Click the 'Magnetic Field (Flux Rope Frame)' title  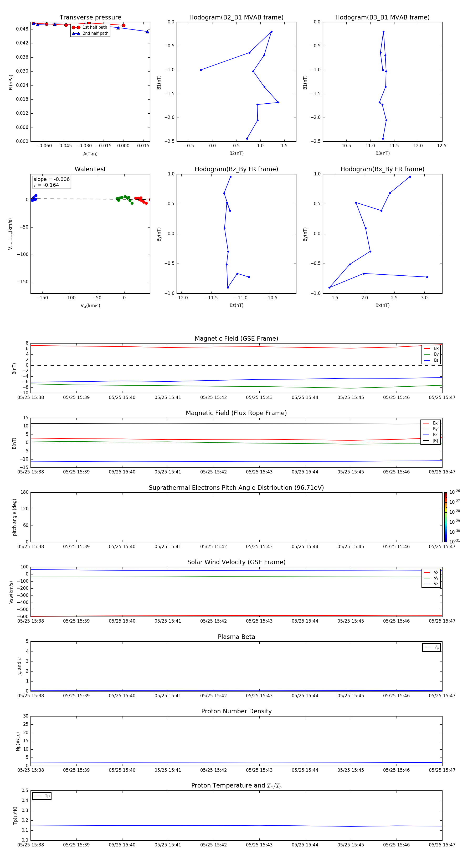236,413
